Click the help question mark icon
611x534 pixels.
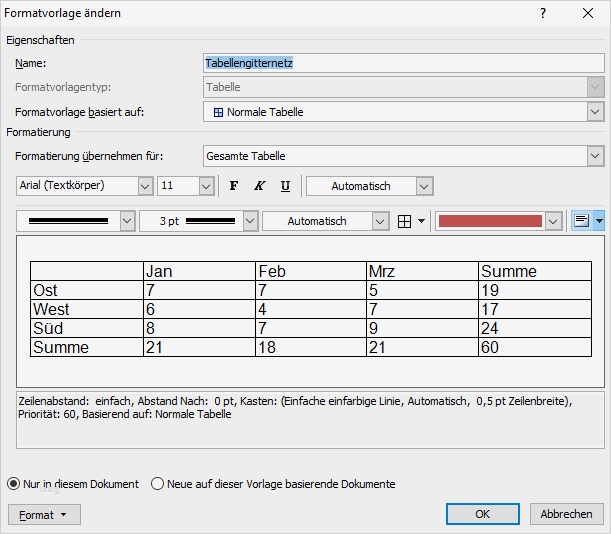pyautogui.click(x=543, y=14)
